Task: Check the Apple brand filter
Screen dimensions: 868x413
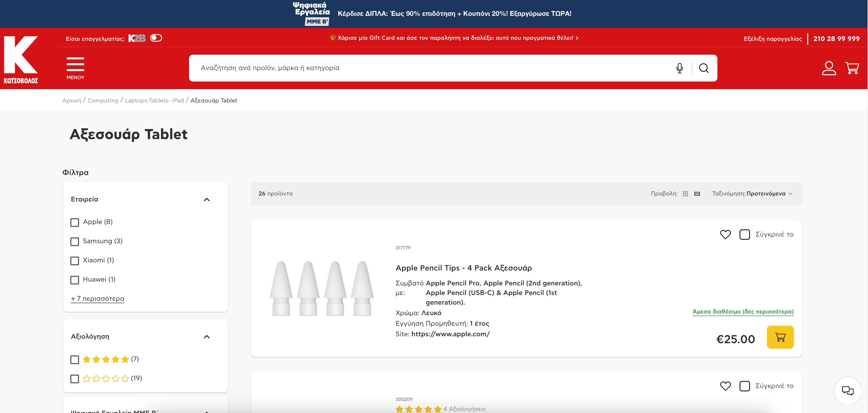Action: (x=75, y=223)
